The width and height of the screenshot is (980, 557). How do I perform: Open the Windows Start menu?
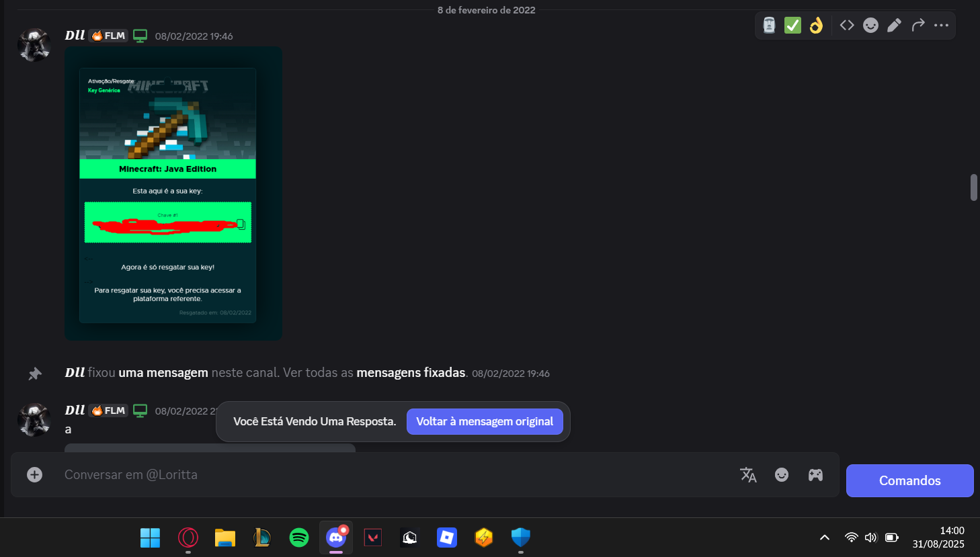150,538
